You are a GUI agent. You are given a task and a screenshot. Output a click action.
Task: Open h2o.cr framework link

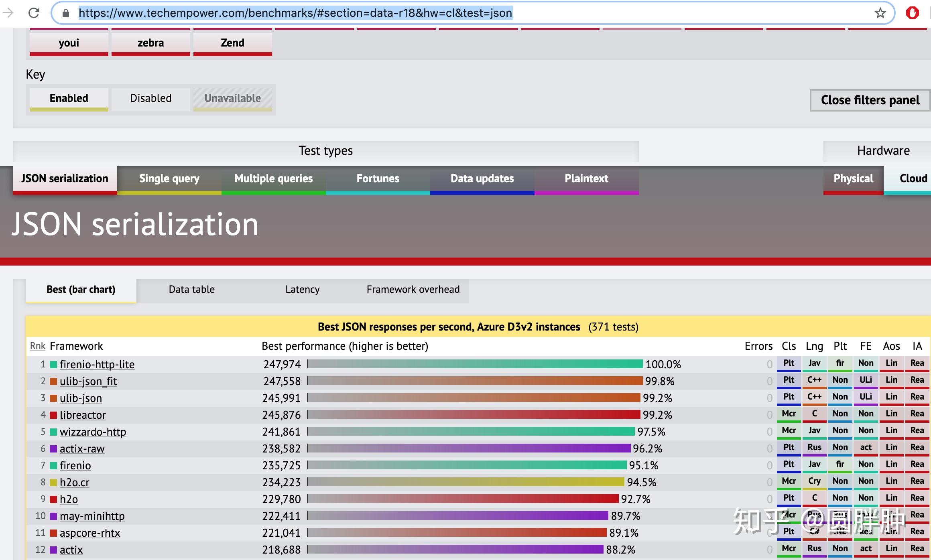(x=75, y=483)
